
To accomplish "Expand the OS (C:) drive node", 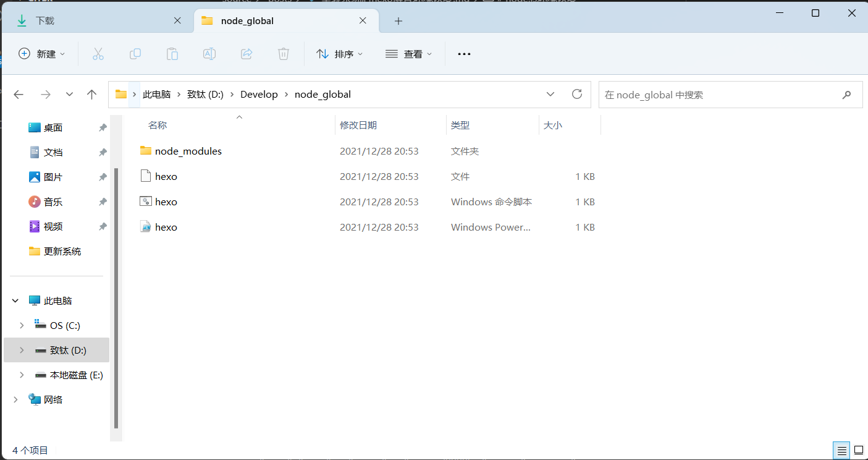I will point(22,325).
